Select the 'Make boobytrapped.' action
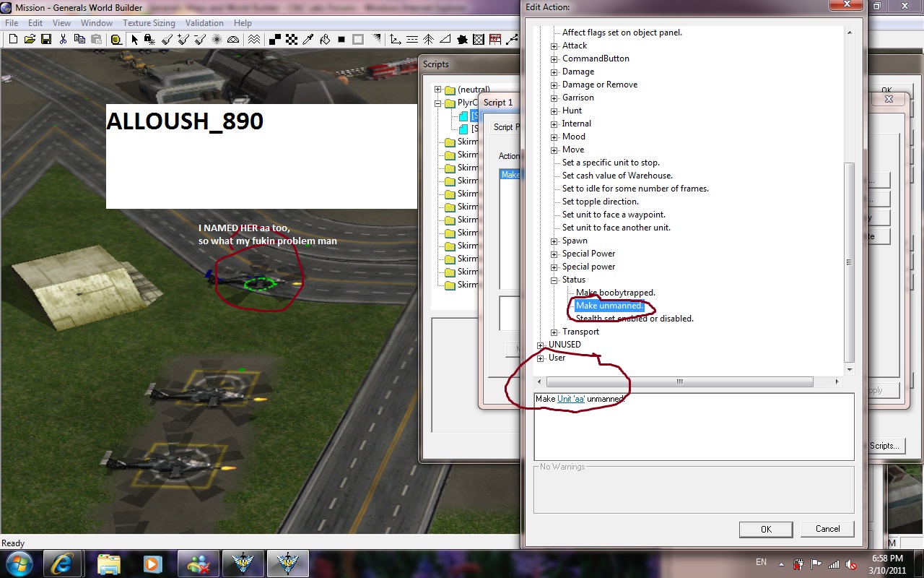This screenshot has height=578, width=924. [x=615, y=293]
